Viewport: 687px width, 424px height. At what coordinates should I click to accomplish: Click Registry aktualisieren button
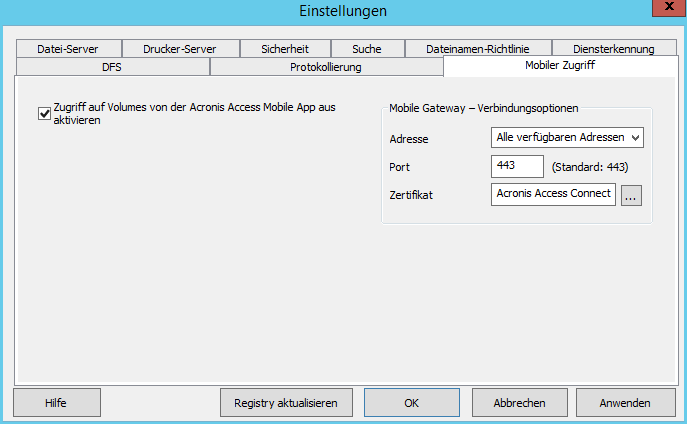click(x=286, y=403)
